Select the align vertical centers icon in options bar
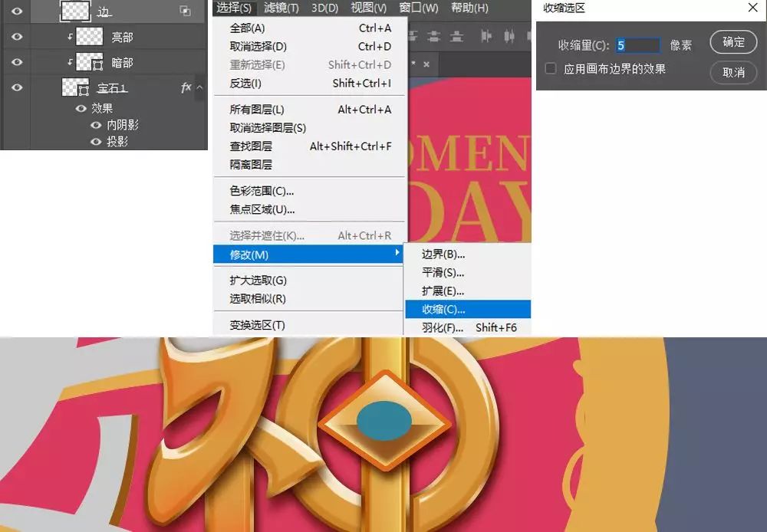This screenshot has width=767, height=532. click(433, 36)
